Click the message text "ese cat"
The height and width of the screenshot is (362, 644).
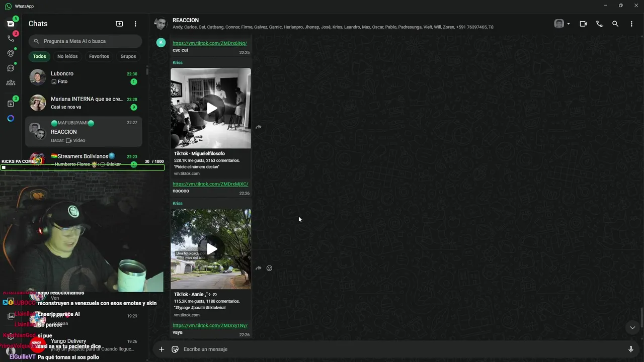[180, 50]
